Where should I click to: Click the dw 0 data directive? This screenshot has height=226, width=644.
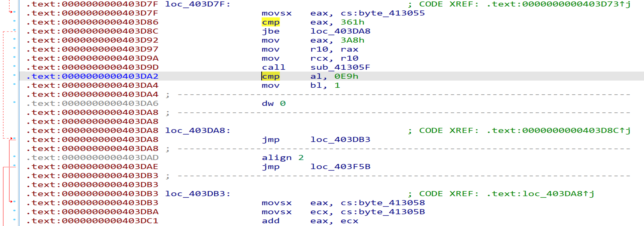[x=274, y=104]
